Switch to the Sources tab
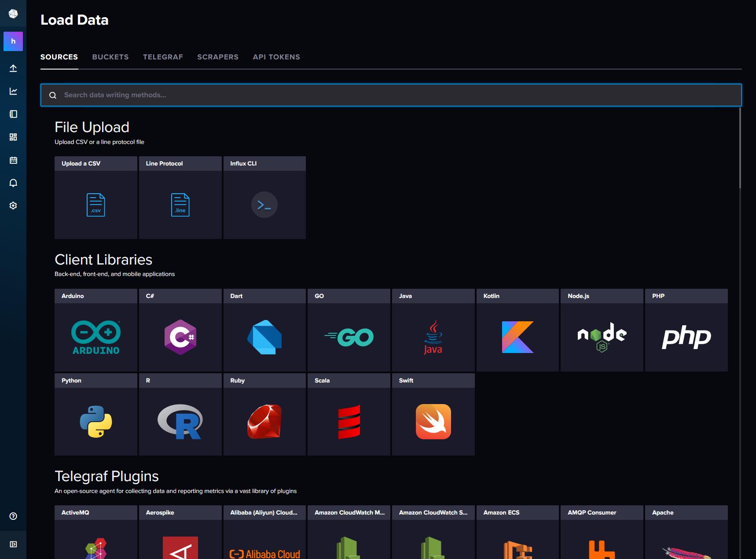 tap(59, 57)
